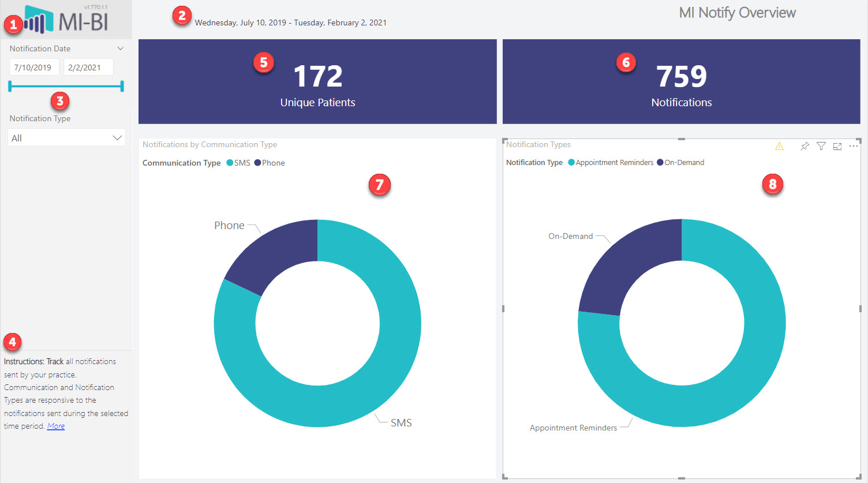Enter focus mode for the Notification Types chart
The height and width of the screenshot is (483, 868).
837,147
